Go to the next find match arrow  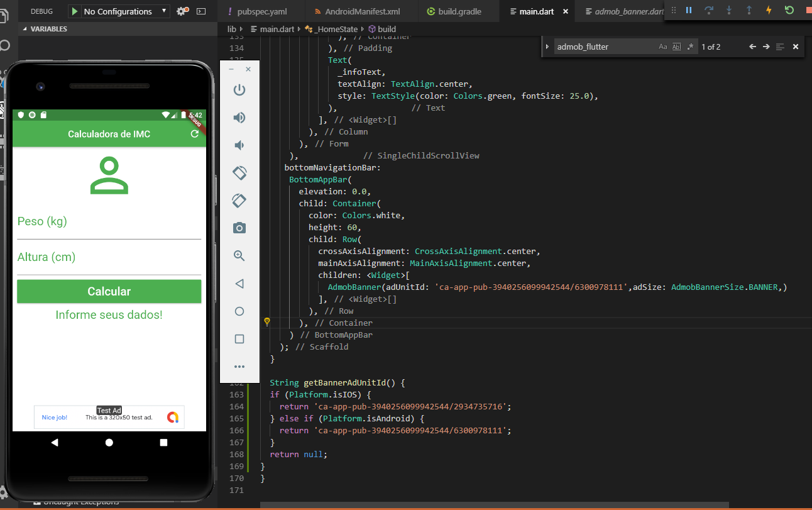coord(766,47)
